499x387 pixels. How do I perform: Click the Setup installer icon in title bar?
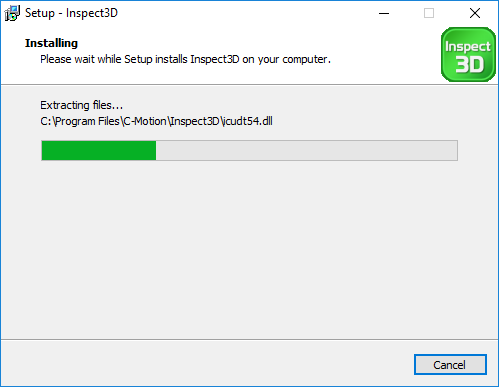coord(12,13)
